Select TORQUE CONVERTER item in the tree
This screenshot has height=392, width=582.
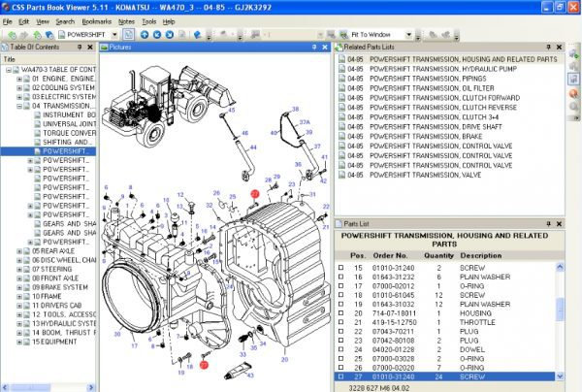point(68,133)
